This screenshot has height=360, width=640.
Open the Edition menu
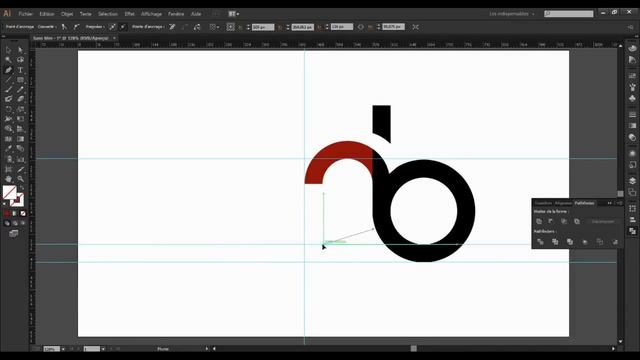(47, 14)
